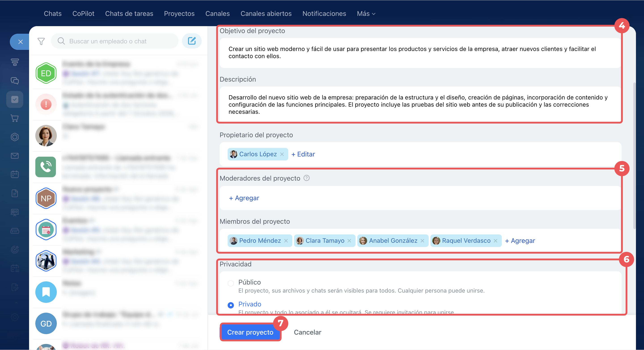
Task: Focus the Buscar un empleado o chat field
Action: 115,41
